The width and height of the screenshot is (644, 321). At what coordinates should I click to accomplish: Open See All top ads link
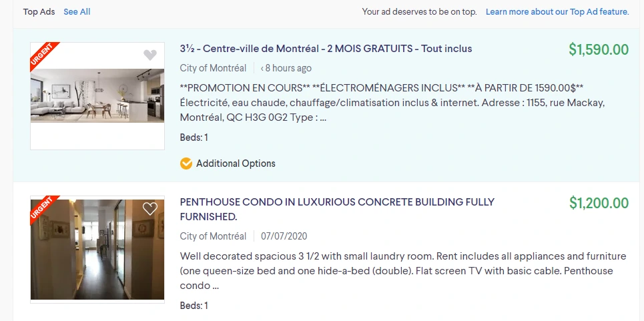[x=77, y=12]
